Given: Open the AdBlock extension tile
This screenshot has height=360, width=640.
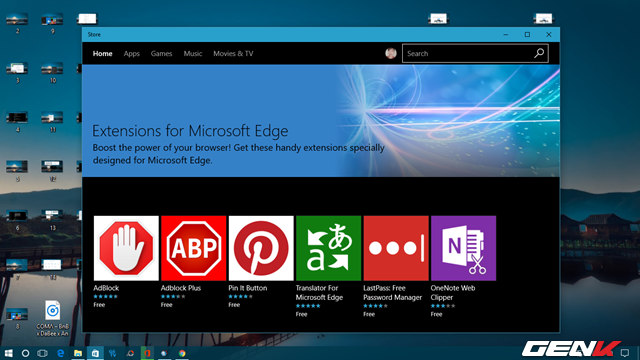Looking at the screenshot, I should [126, 248].
